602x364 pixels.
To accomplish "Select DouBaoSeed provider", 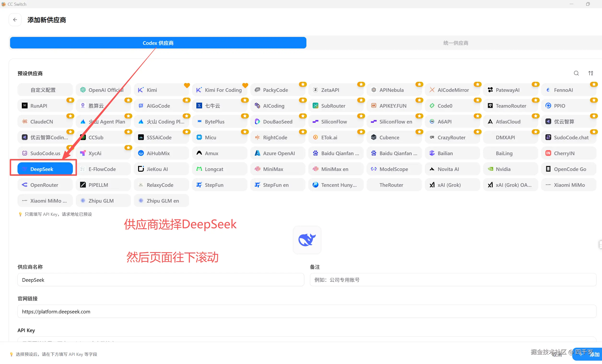I will pos(278,122).
